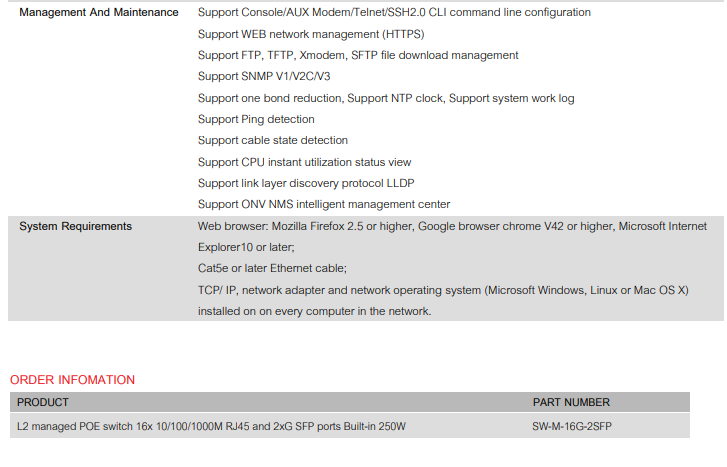The height and width of the screenshot is (467, 727).
Task: Click the ONV NMS intelligent management line
Action: tap(324, 204)
